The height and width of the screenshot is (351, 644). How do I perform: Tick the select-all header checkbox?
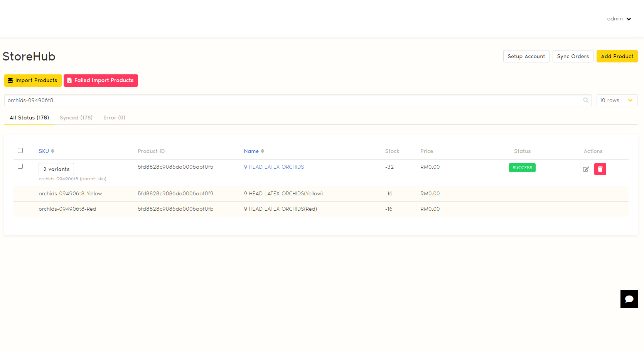coord(20,151)
